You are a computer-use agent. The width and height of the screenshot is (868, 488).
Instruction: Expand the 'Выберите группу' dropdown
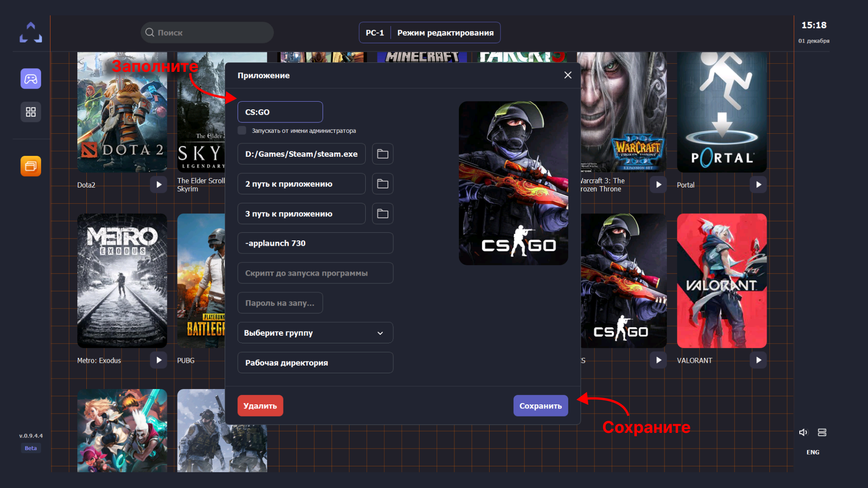(x=315, y=333)
